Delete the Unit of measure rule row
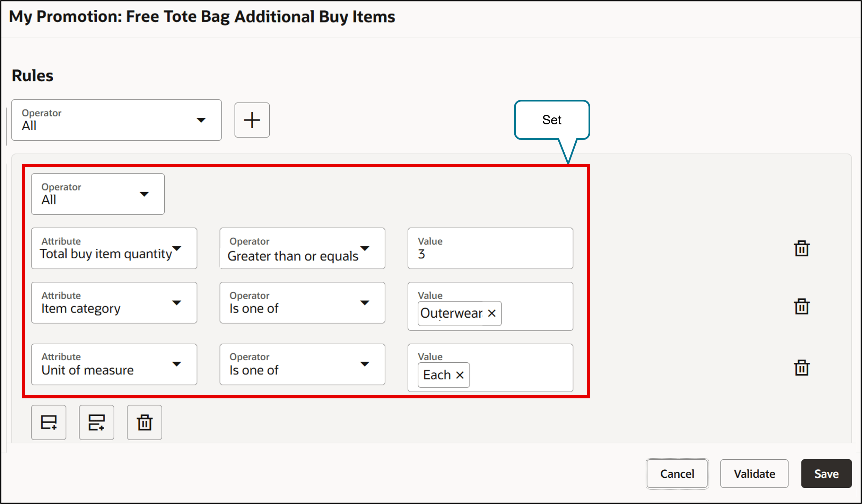 pyautogui.click(x=801, y=368)
